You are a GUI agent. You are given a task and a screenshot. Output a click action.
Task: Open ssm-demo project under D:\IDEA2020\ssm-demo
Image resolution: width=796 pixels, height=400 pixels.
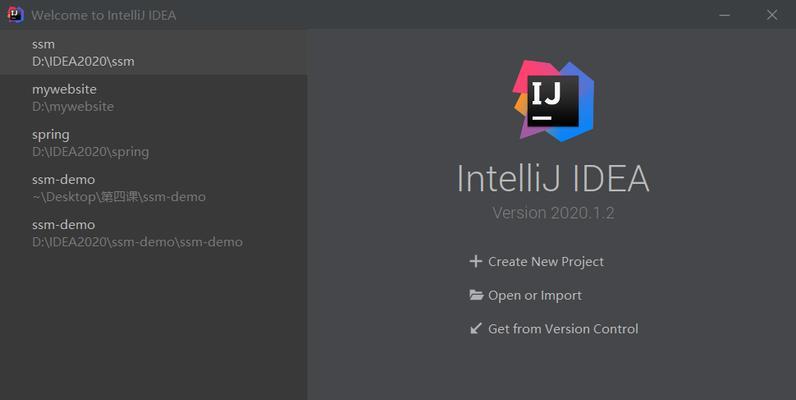153,233
